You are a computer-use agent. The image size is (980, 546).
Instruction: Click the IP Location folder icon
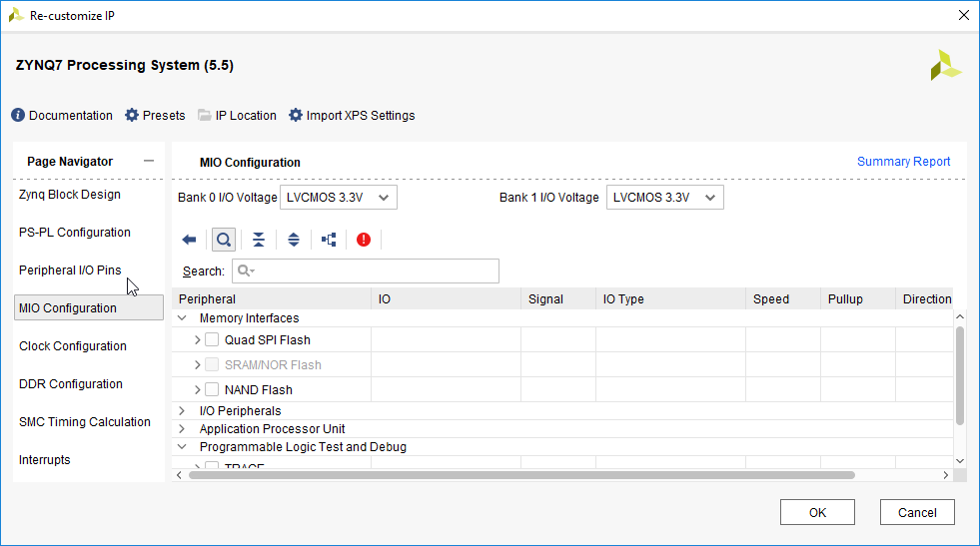click(x=205, y=115)
